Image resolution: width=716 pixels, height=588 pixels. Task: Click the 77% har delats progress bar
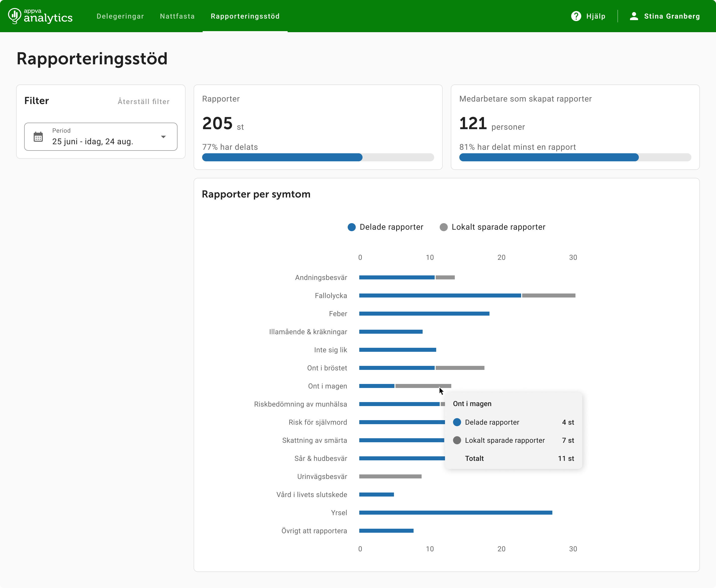[x=318, y=157]
